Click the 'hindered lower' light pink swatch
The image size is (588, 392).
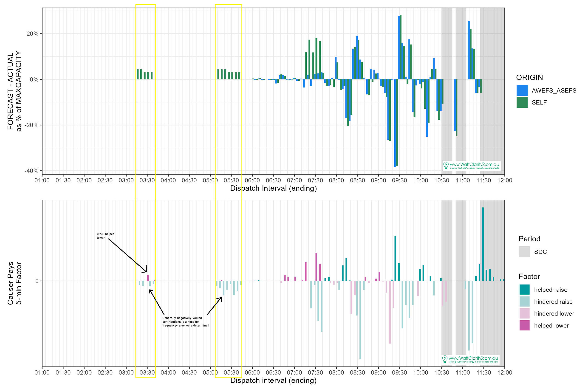(525, 314)
